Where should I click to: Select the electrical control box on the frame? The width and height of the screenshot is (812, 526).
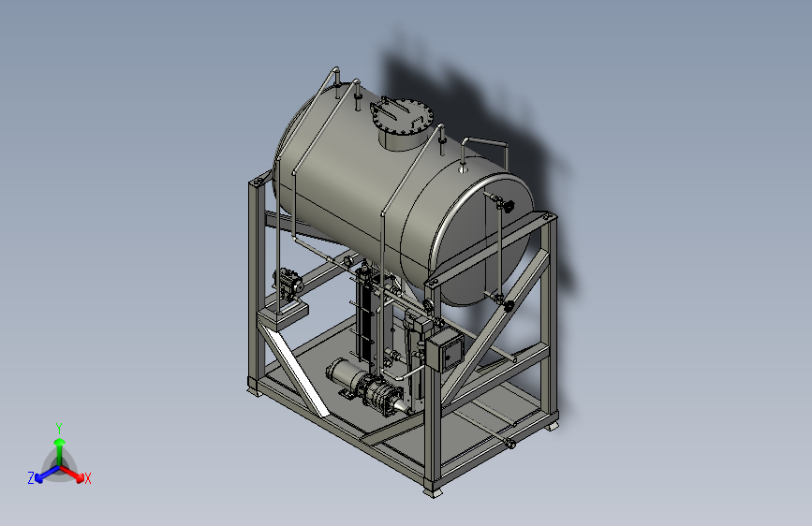tap(445, 350)
